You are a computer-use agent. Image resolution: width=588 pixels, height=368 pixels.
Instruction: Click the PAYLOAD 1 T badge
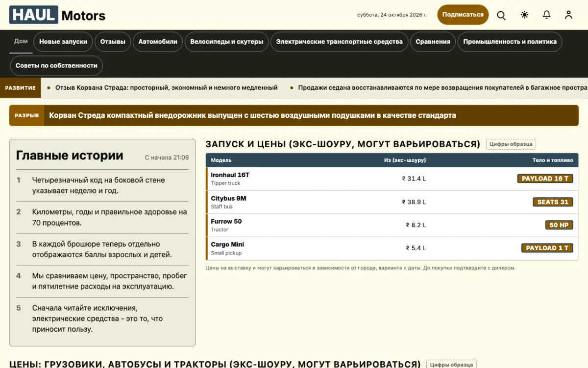(x=547, y=248)
